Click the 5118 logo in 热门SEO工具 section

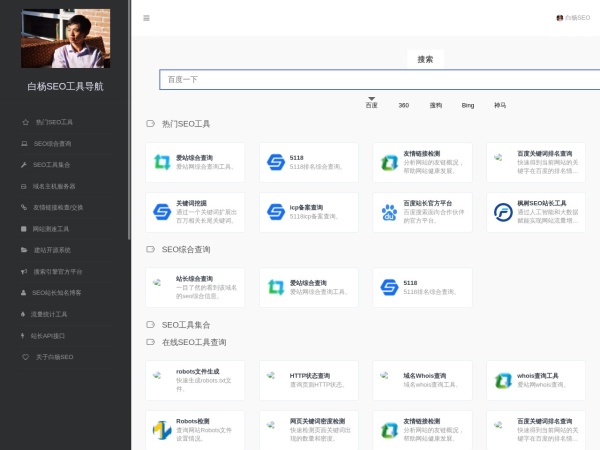pos(276,162)
